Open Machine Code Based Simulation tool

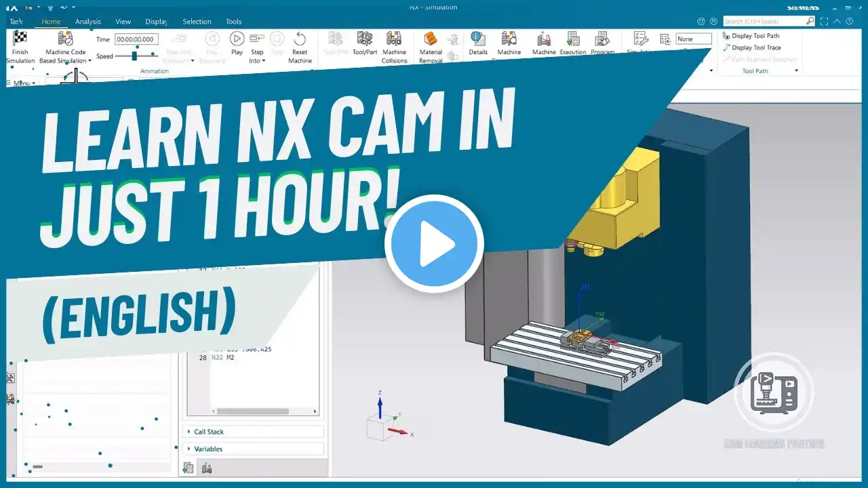pyautogui.click(x=66, y=39)
